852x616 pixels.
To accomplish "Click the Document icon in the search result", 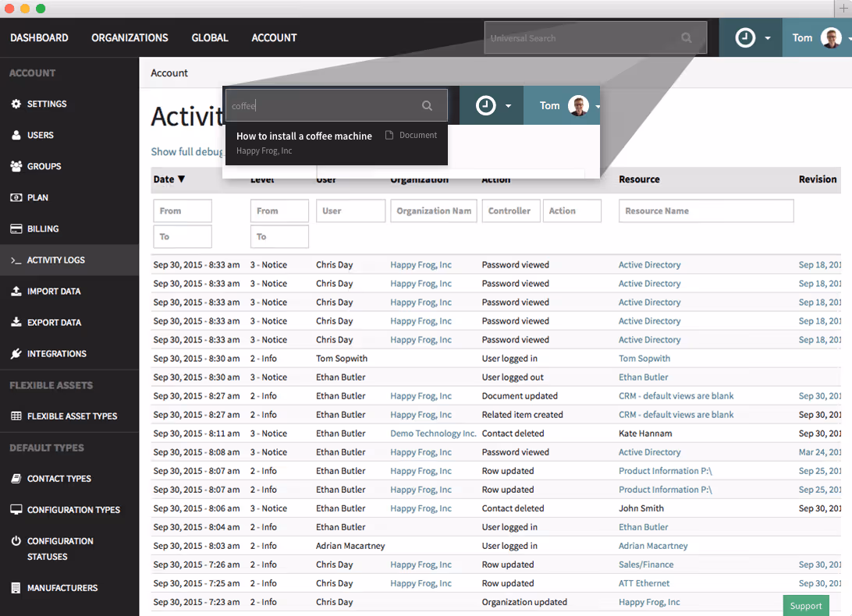I will click(x=389, y=135).
